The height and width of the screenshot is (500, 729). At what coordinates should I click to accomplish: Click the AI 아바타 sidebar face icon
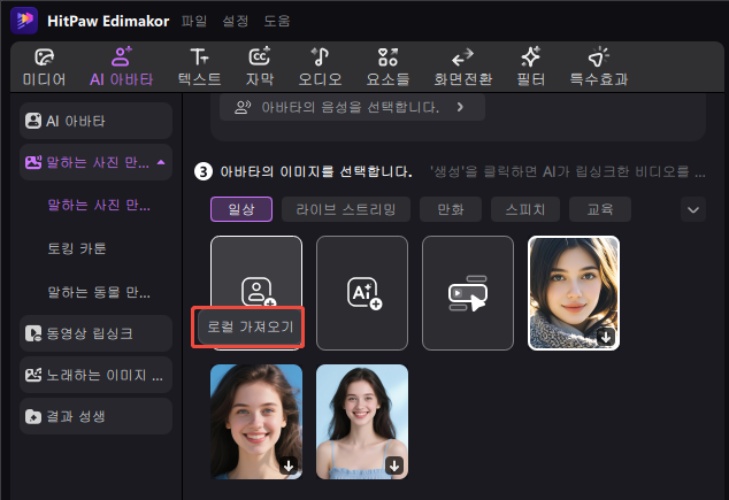[x=33, y=121]
